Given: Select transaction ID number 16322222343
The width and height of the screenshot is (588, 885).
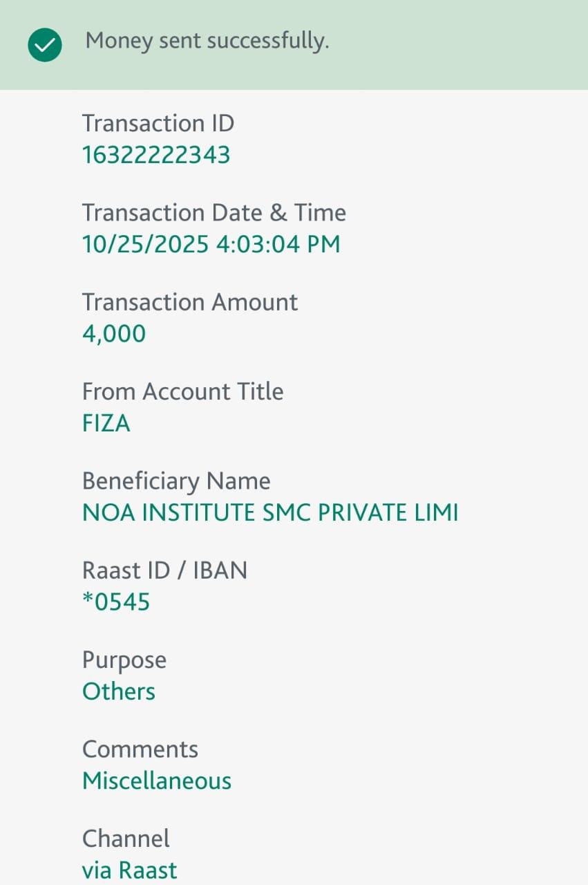Looking at the screenshot, I should pos(156,155).
